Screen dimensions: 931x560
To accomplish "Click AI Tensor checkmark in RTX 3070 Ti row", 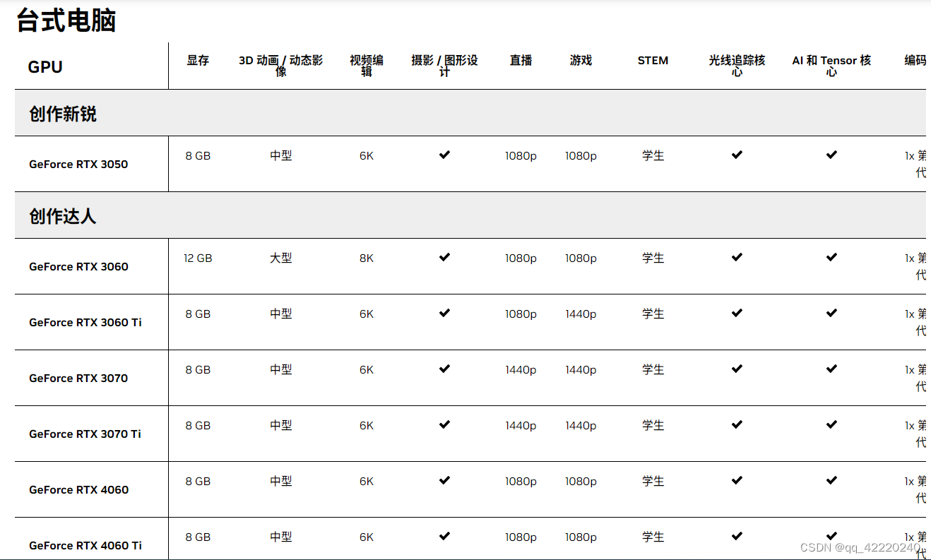I will (x=831, y=424).
